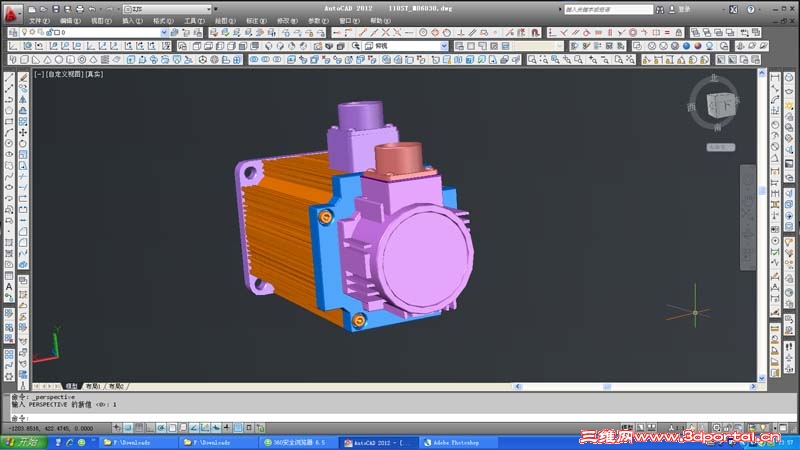Click the viewport label [自定义视图] control
Screen dimensions: 800x450
[65, 74]
